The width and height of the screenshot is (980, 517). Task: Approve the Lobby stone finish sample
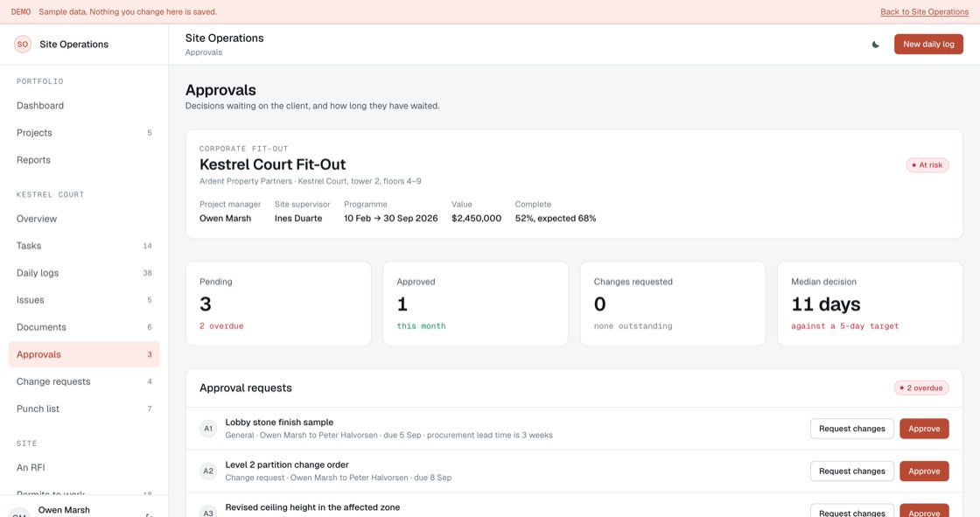point(924,429)
